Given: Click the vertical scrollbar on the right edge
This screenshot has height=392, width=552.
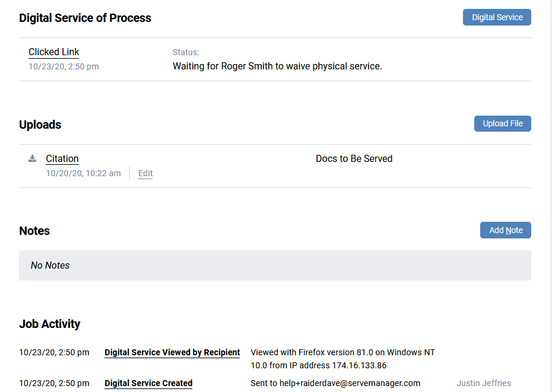Looking at the screenshot, I should tap(549, 196).
